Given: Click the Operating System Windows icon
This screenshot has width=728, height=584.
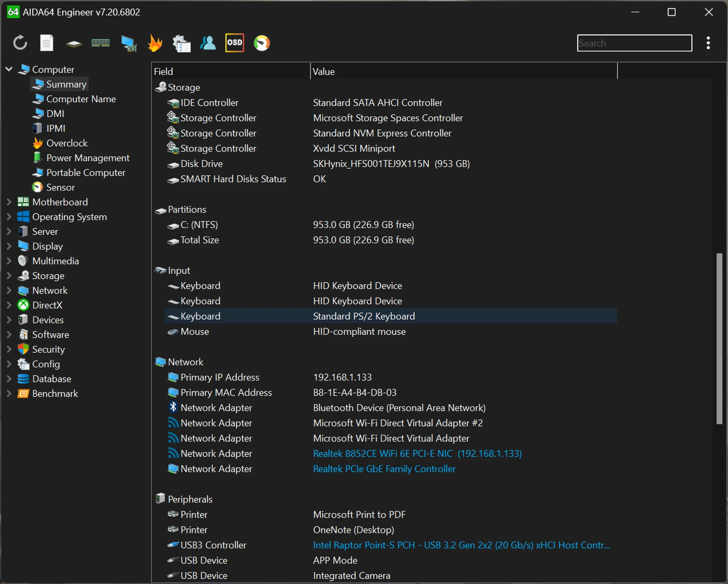Looking at the screenshot, I should click(x=23, y=217).
